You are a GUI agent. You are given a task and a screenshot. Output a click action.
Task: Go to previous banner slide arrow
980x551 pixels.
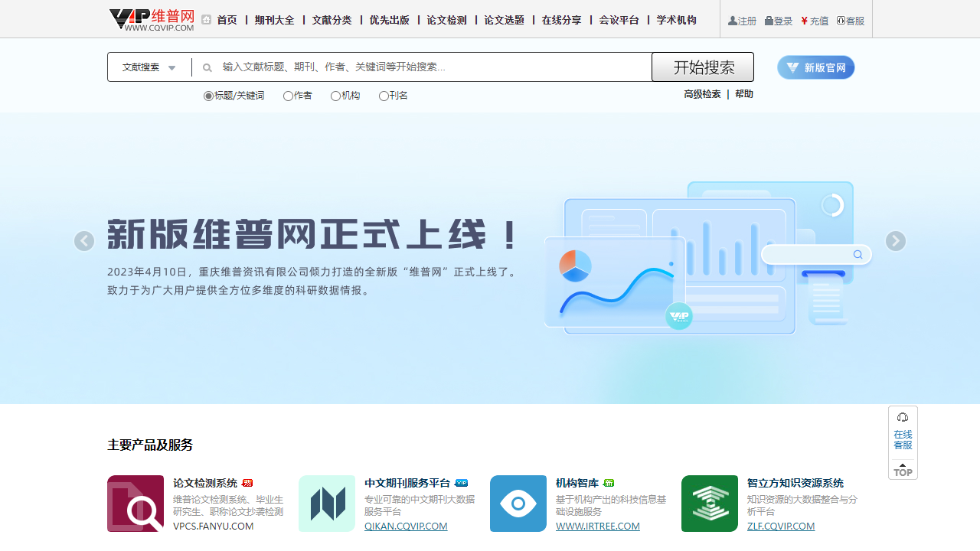84,241
